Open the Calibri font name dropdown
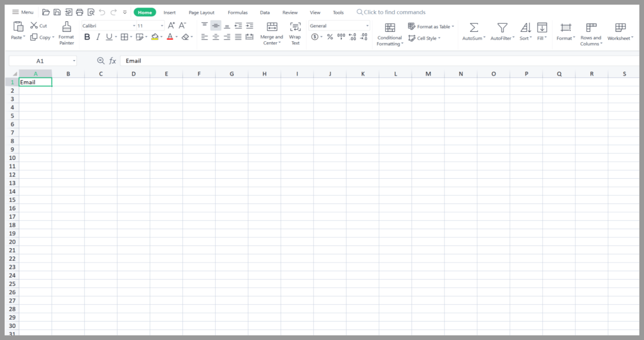 [x=134, y=26]
